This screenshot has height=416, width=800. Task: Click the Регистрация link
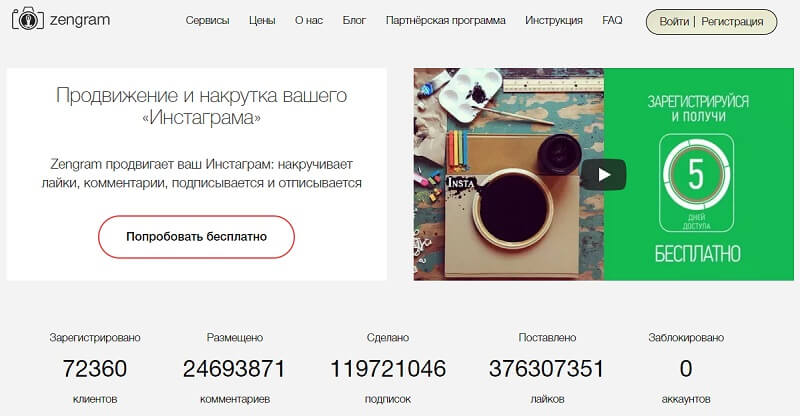pos(732,22)
